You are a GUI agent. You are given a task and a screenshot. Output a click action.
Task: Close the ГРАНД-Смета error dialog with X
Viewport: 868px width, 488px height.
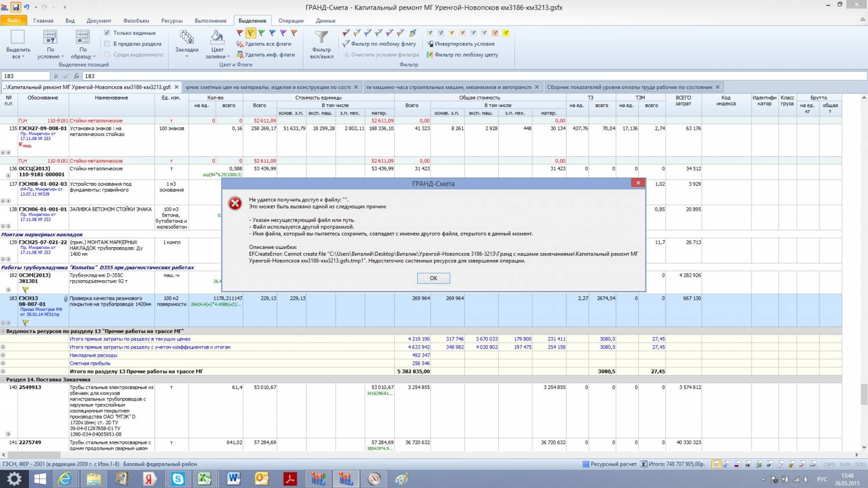point(638,183)
